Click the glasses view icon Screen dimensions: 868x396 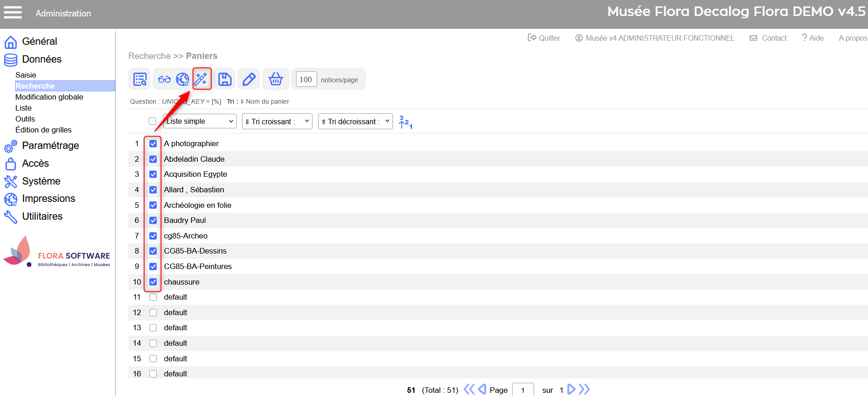pyautogui.click(x=164, y=79)
